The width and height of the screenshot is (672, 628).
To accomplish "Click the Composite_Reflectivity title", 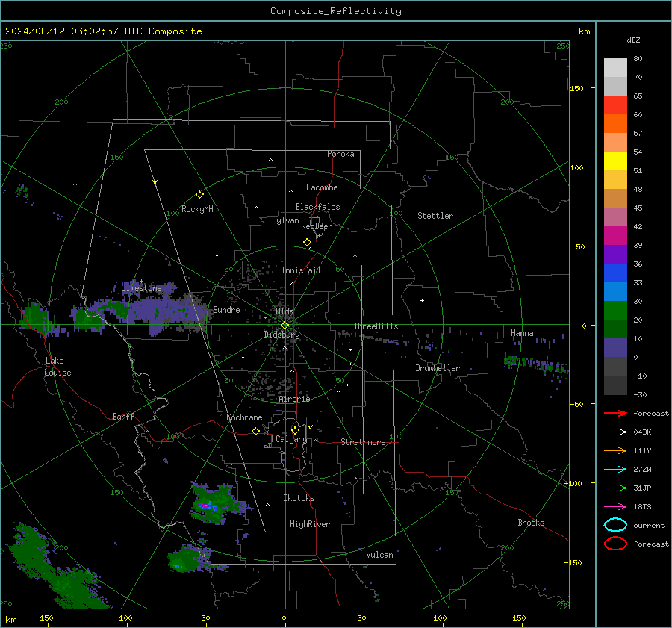I will (336, 11).
